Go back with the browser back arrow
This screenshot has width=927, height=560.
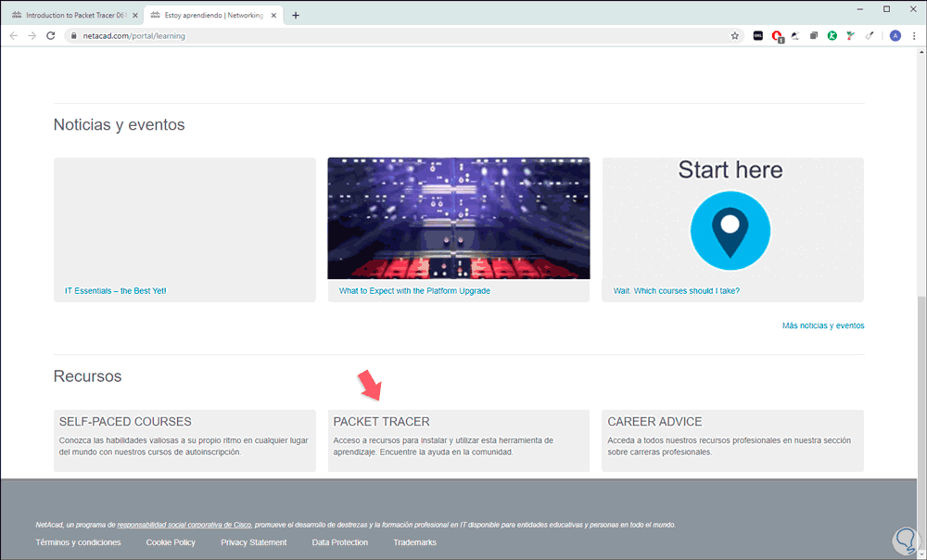tap(14, 35)
